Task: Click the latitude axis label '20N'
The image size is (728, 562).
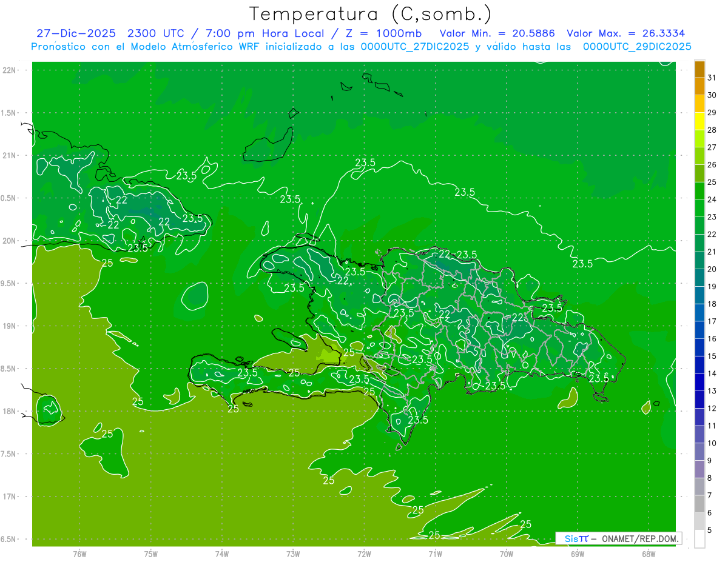Action: (x=10, y=241)
